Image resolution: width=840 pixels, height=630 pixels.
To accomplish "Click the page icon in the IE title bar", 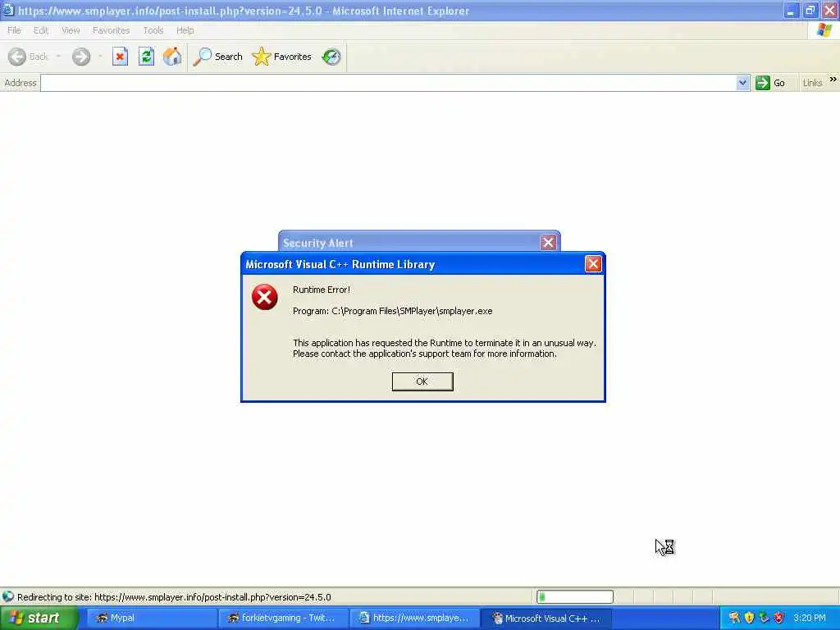I will point(8,10).
